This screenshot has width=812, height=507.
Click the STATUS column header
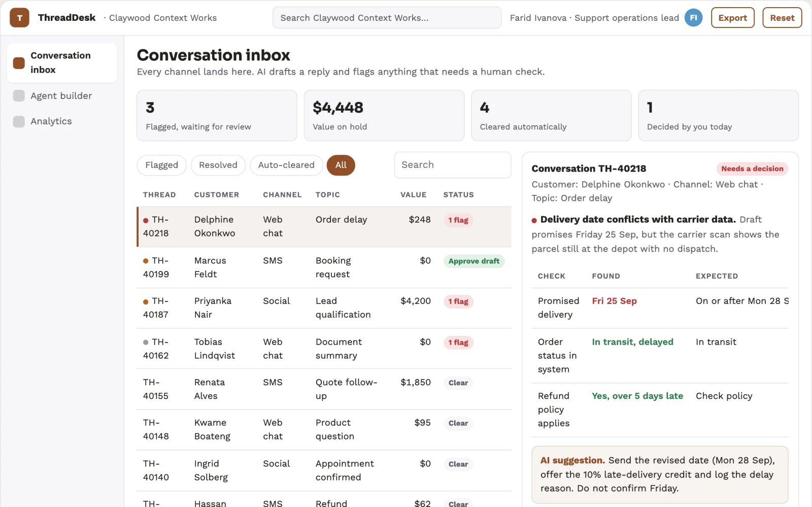pyautogui.click(x=458, y=195)
